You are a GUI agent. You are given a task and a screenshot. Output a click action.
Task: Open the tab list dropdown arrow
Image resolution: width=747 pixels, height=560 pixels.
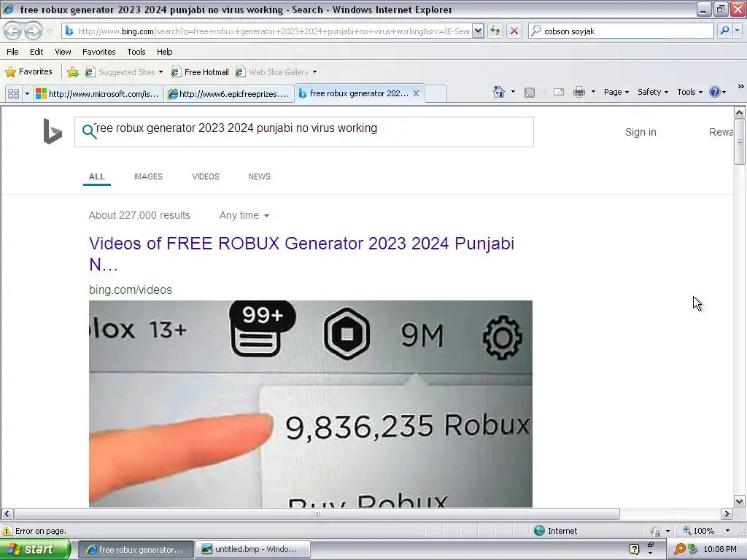pos(27,93)
